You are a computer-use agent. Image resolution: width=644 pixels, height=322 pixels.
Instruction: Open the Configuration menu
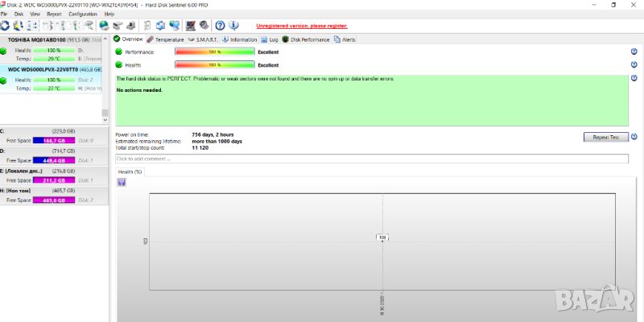point(83,14)
